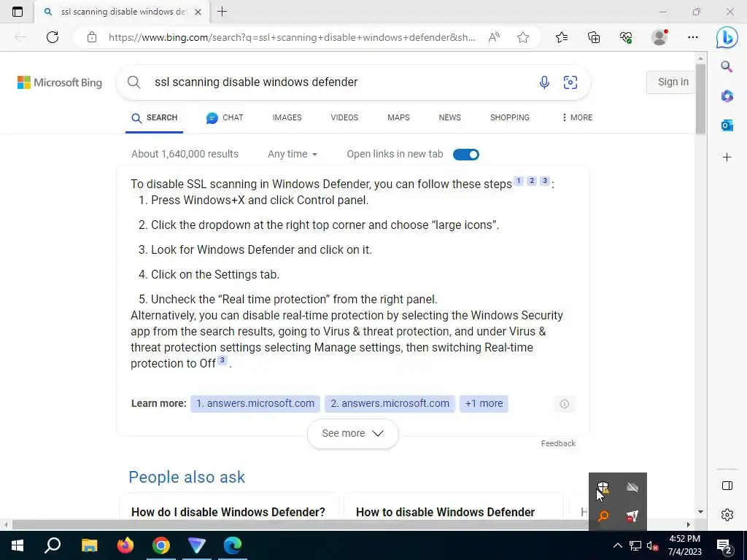Refresh the Bing search page
747x560 pixels.
tap(53, 37)
